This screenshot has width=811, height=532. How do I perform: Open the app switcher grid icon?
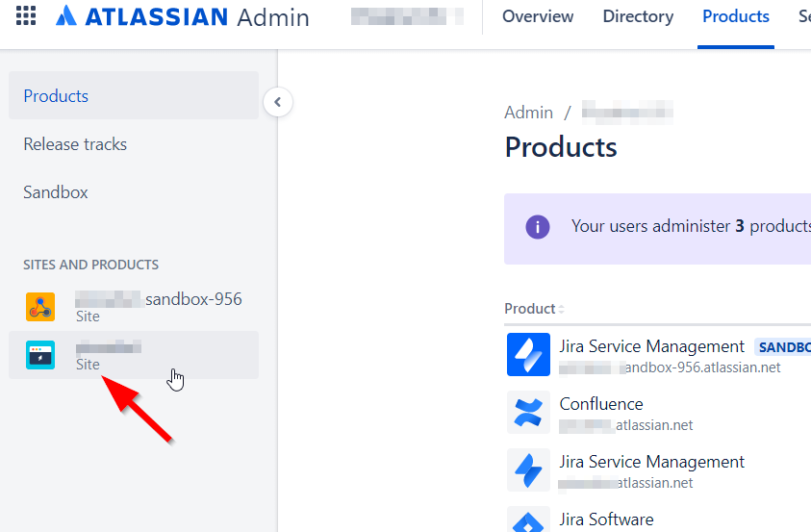pos(26,16)
